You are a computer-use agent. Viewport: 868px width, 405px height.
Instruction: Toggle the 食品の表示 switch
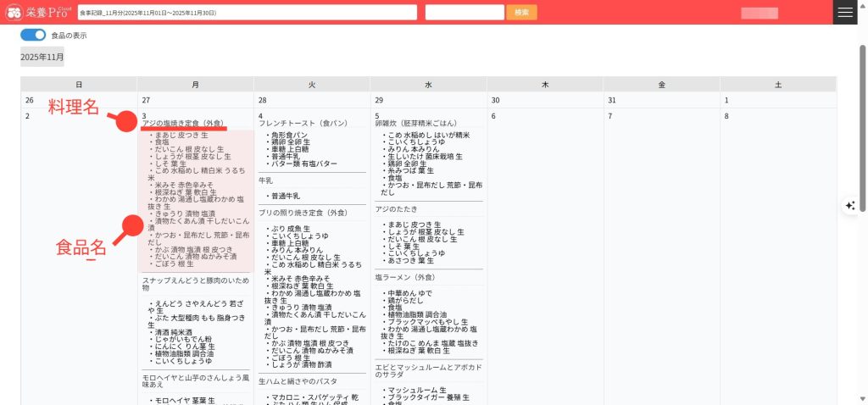pyautogui.click(x=33, y=36)
